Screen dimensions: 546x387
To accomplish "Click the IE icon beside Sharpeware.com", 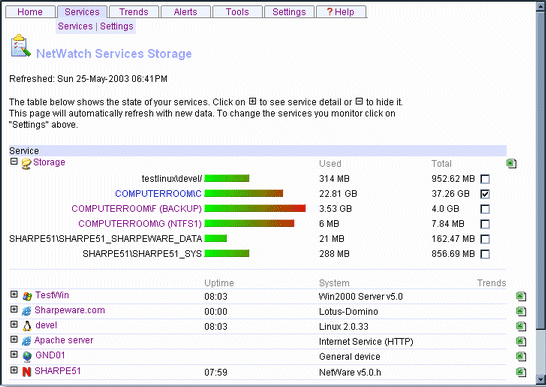I will 27,311.
